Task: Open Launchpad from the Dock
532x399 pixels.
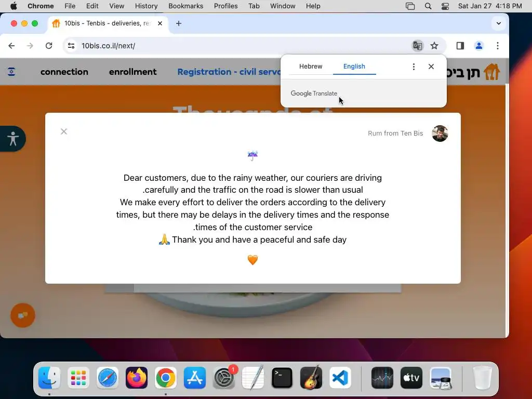Action: pos(78,378)
